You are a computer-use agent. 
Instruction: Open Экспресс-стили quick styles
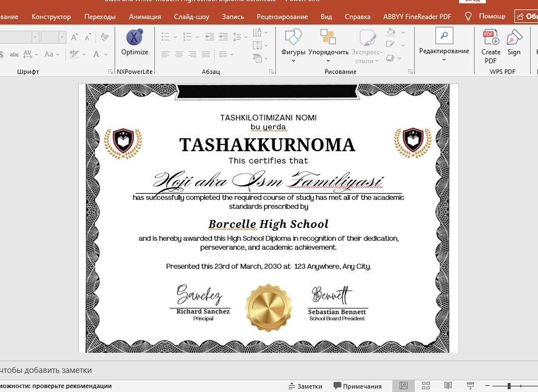367,46
